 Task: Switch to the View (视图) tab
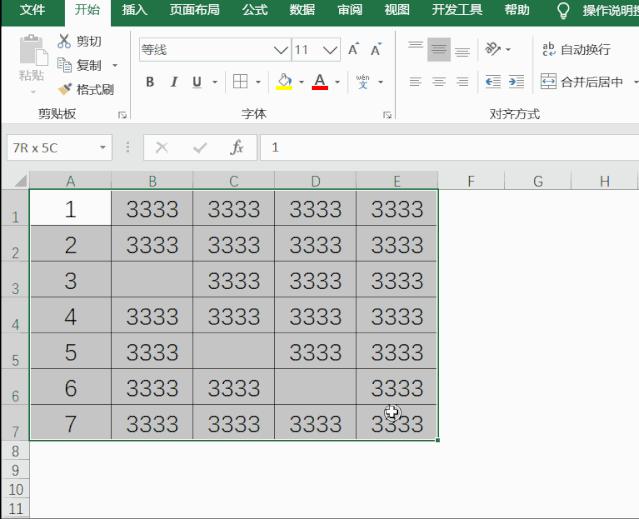(397, 10)
